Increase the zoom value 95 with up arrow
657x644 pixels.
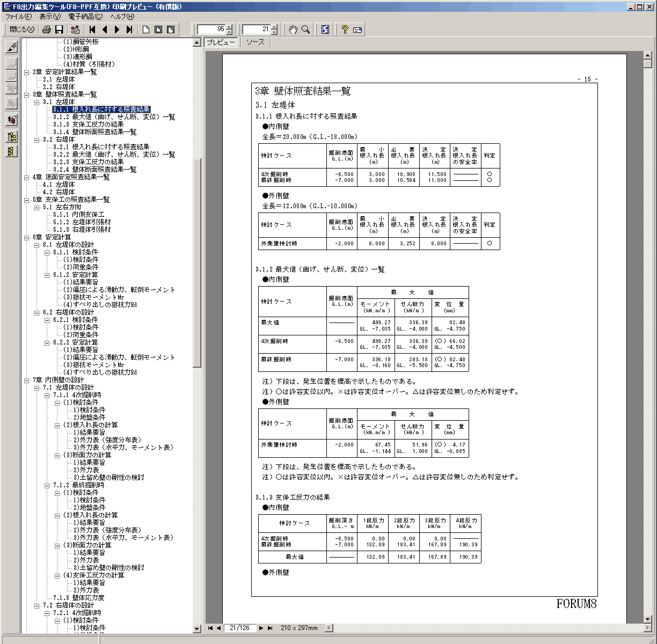tap(230, 27)
